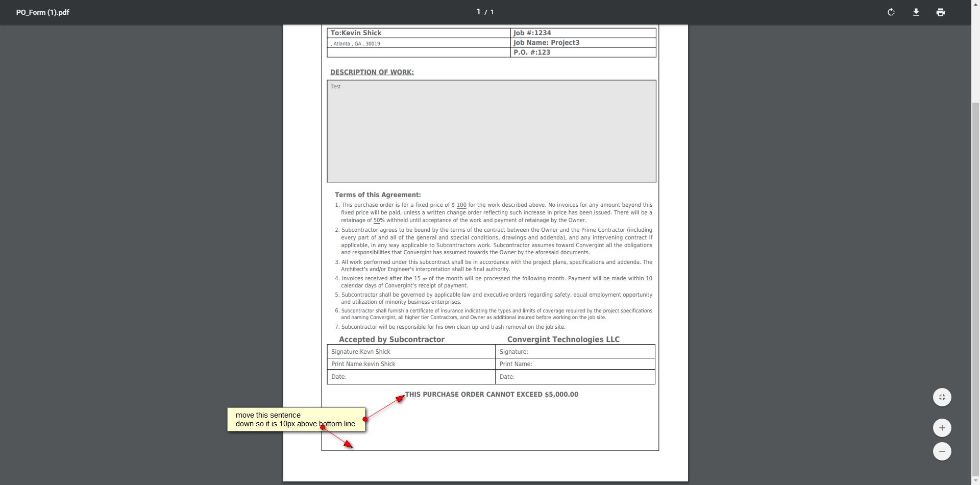Zoom out of the PDF

[942, 451]
